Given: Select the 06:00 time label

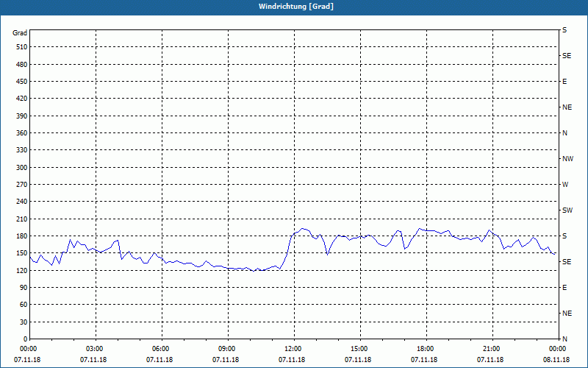Looking at the screenshot, I should click(x=159, y=349).
